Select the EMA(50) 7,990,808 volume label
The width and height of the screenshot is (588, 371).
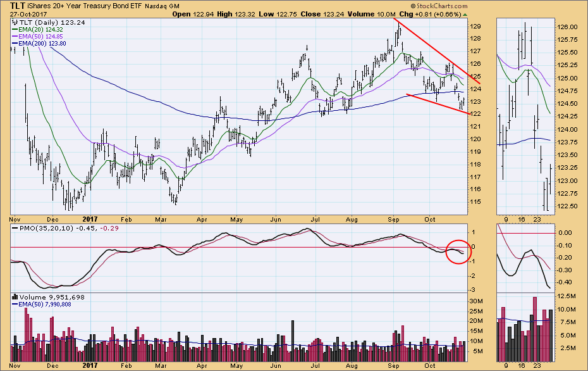[x=45, y=304]
